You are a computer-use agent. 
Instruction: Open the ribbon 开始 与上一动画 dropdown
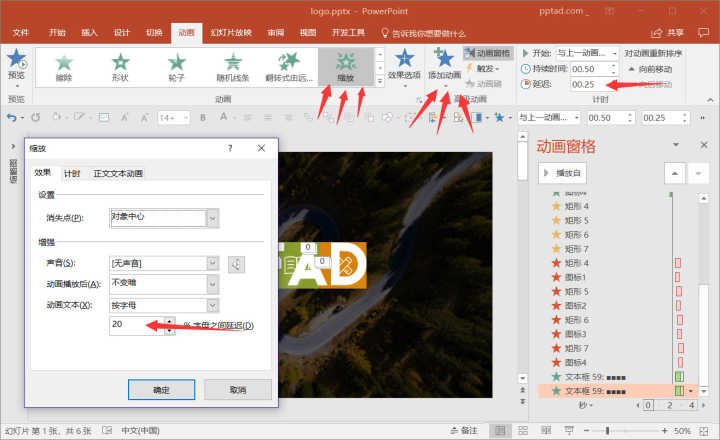pyautogui.click(x=615, y=53)
